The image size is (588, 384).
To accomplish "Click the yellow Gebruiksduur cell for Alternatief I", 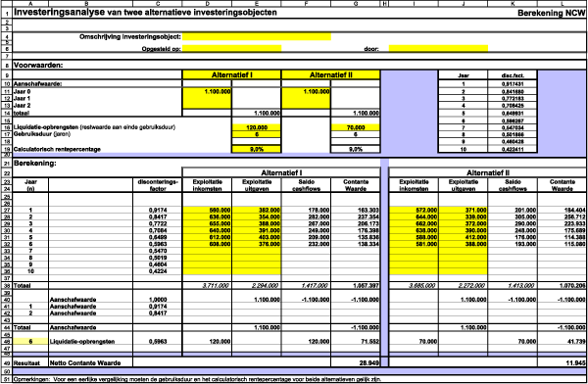I will 257,134.
